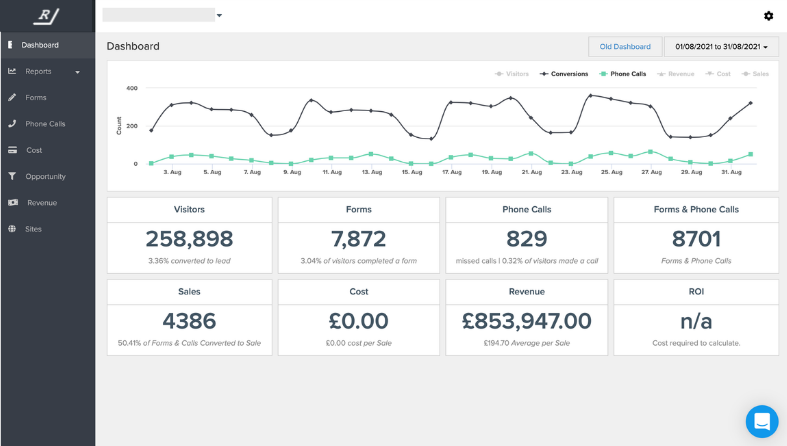
Task: Expand the Reports submenu arrow
Action: (77, 72)
